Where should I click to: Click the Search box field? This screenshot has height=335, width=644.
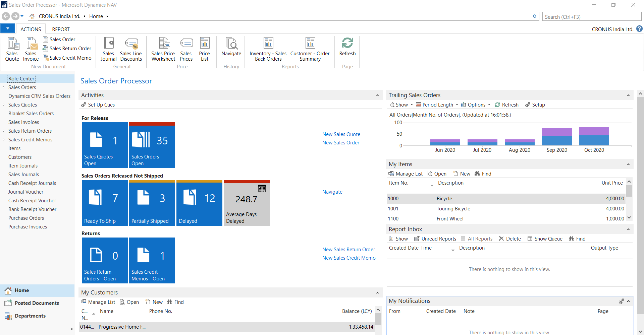(x=592, y=16)
